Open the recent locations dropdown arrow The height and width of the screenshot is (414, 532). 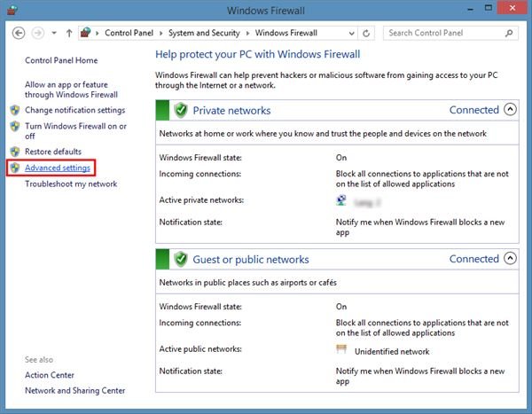(54, 34)
